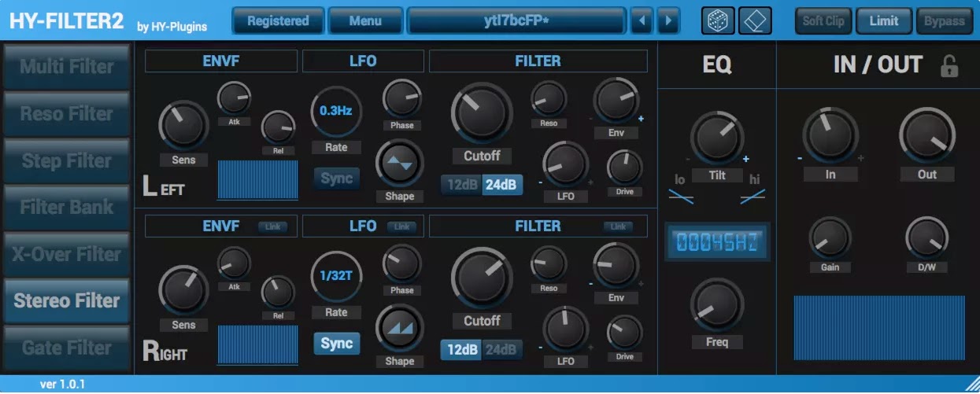Click the Right LFO Shape sawtooth selector
The height and width of the screenshot is (394, 980).
401,329
